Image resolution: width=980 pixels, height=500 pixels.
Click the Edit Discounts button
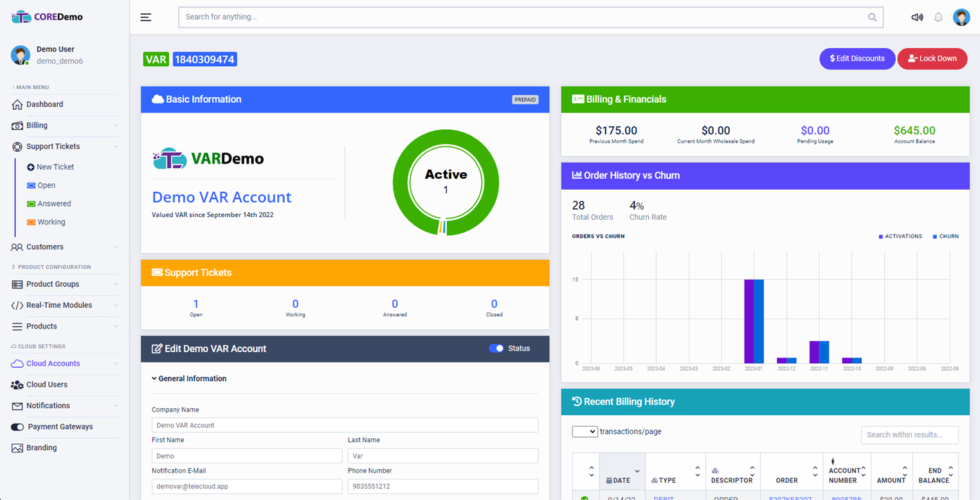(x=857, y=58)
